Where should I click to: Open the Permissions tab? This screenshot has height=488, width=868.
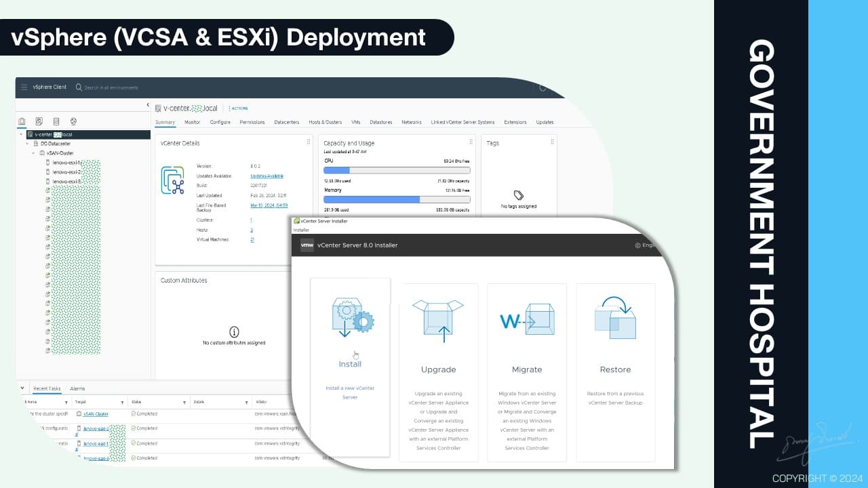point(252,123)
